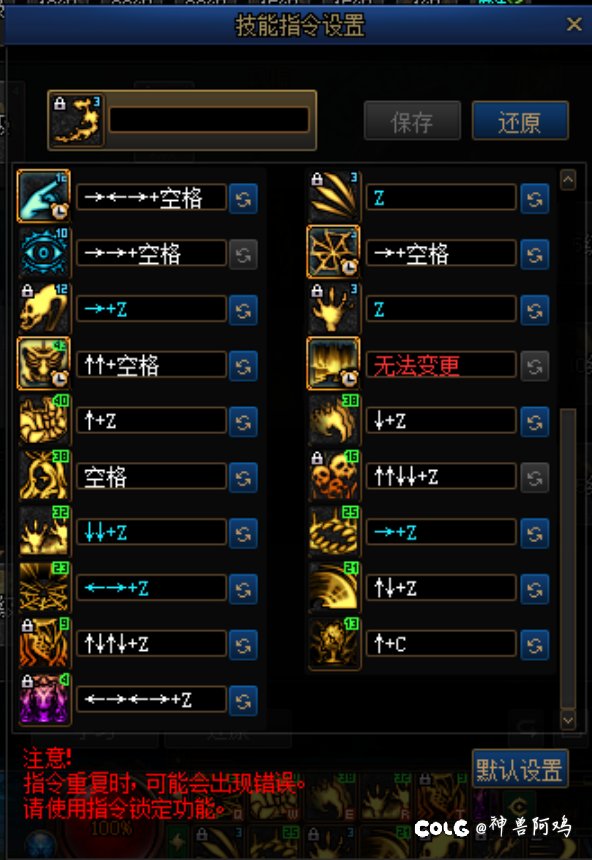Reset command for ←→←→+Z skill

coord(244,700)
